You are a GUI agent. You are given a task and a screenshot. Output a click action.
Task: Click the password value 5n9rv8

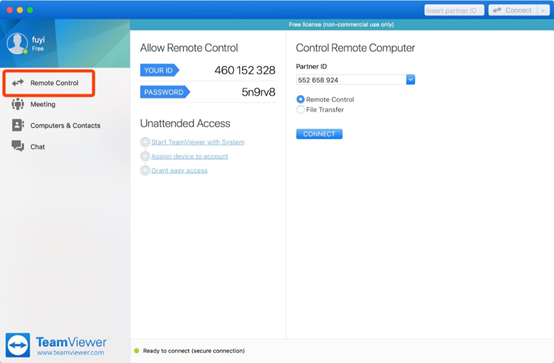[258, 92]
